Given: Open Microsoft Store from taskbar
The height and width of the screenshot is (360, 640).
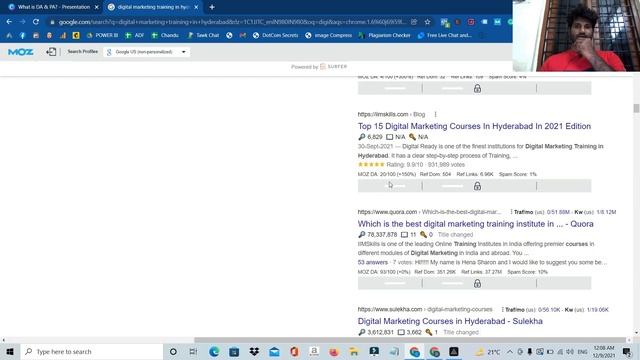Looking at the screenshot, I should (x=234, y=351).
